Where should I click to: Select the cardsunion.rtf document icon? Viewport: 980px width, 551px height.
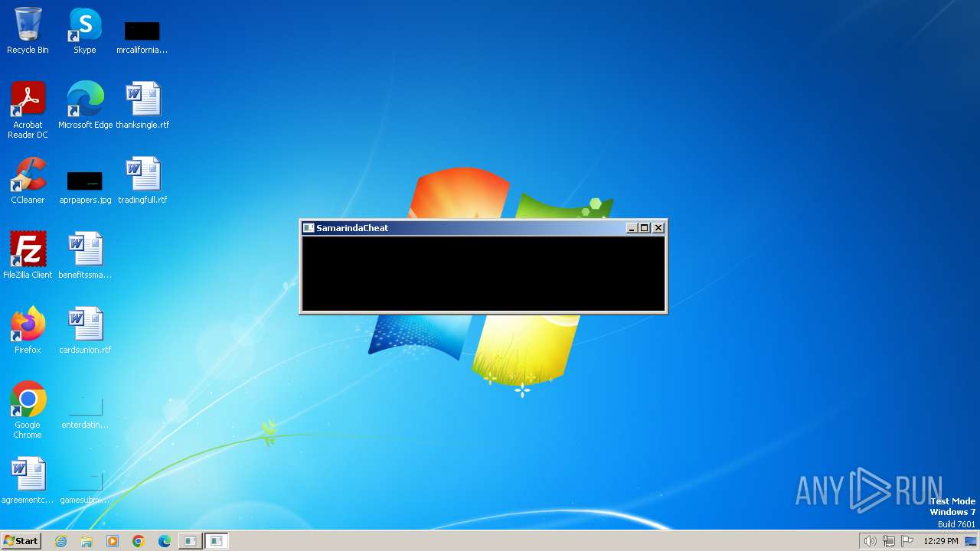[85, 330]
